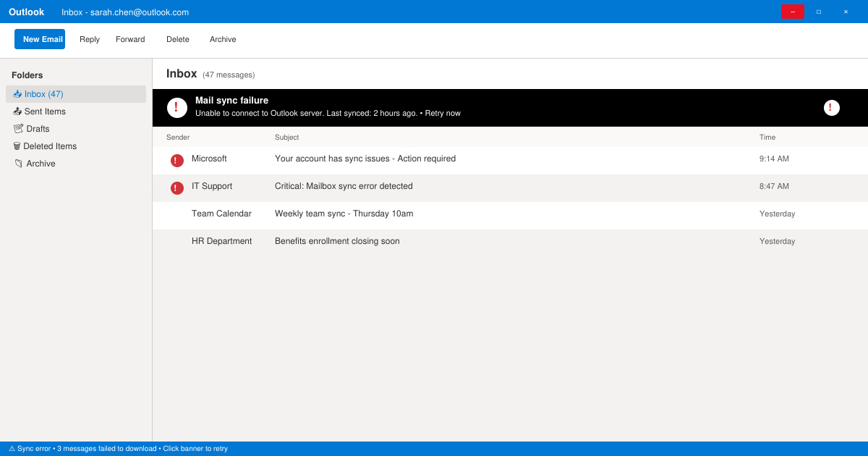Screen dimensions: 868x456
Task: Click the '(47 messages)' count label
Action: pyautogui.click(x=229, y=75)
